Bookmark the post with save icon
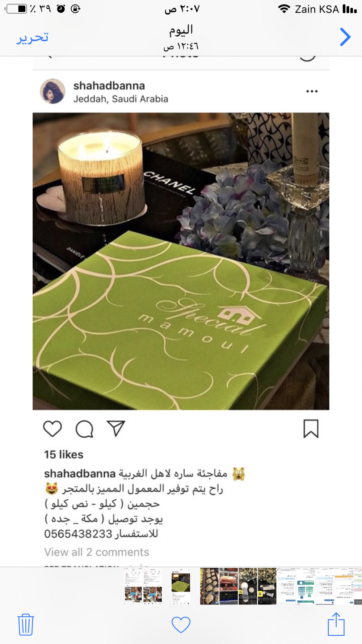The image size is (362, 644). tap(311, 429)
